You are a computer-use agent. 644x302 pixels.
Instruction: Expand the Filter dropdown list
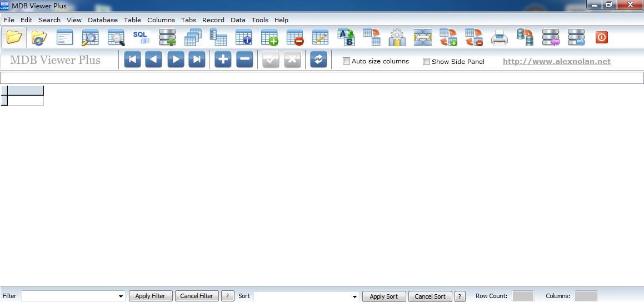click(x=121, y=296)
